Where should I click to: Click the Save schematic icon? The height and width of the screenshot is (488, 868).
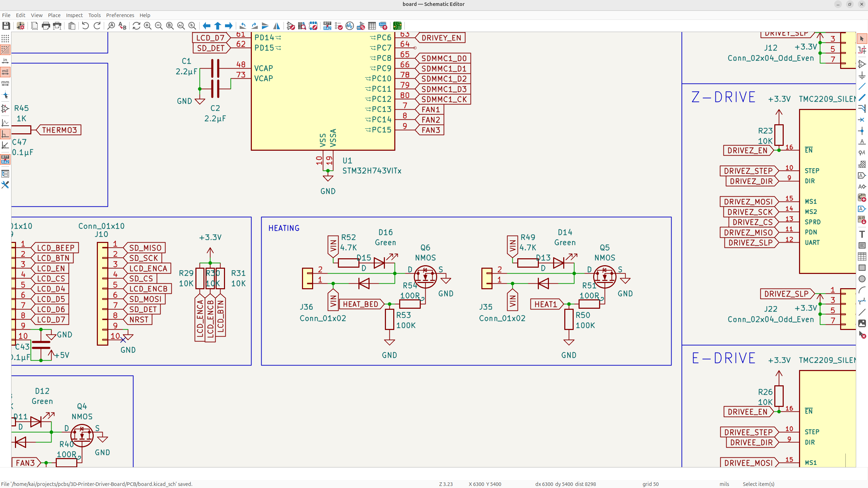pos(6,26)
